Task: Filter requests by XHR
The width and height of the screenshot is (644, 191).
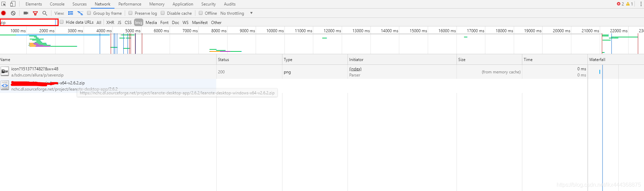Action: 110,22
